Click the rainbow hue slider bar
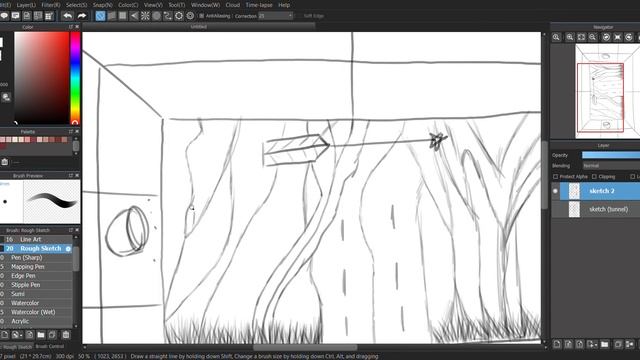The image size is (640, 360). 75,78
